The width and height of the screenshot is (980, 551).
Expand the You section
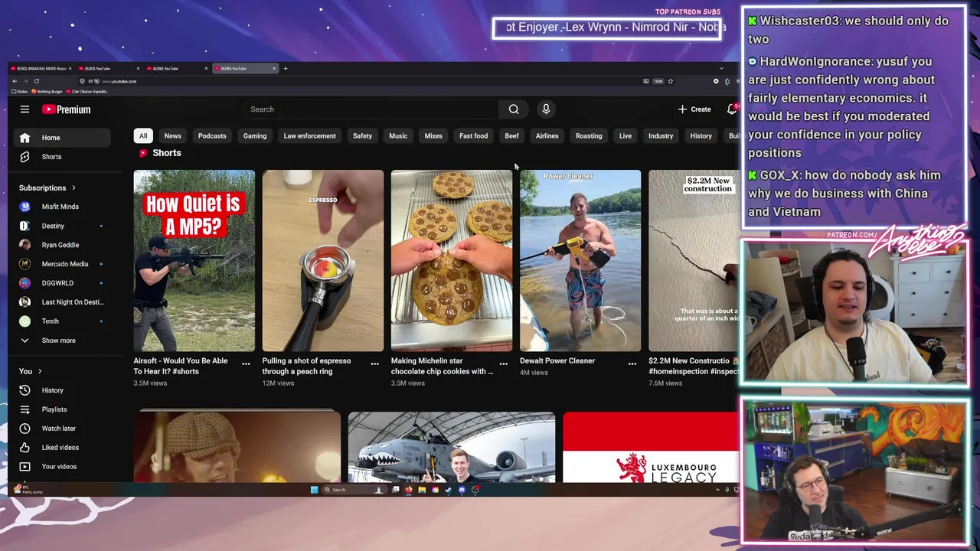click(x=31, y=371)
